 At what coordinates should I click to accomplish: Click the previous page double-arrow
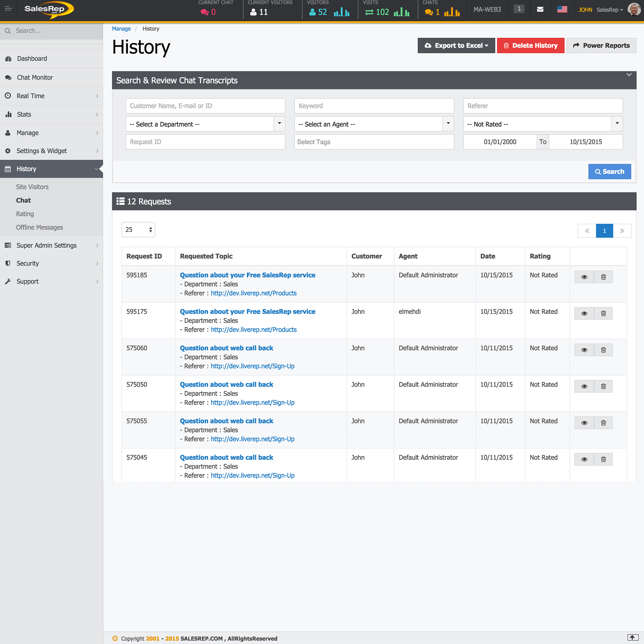(587, 231)
